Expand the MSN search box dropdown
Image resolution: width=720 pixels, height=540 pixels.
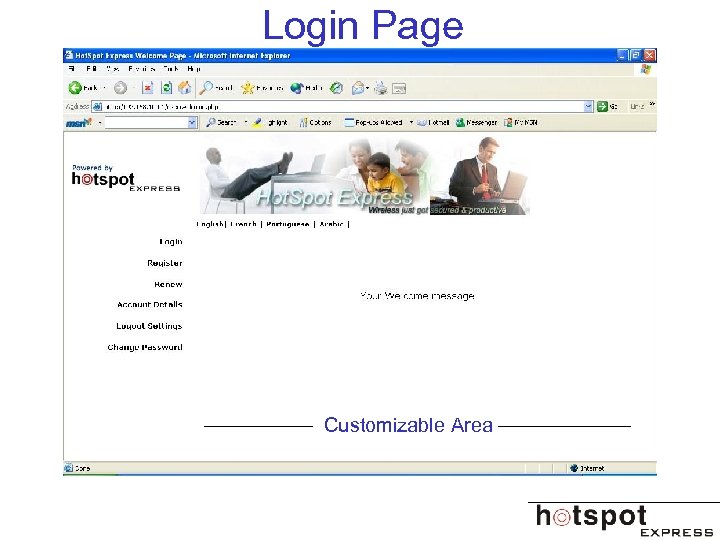coord(192,123)
